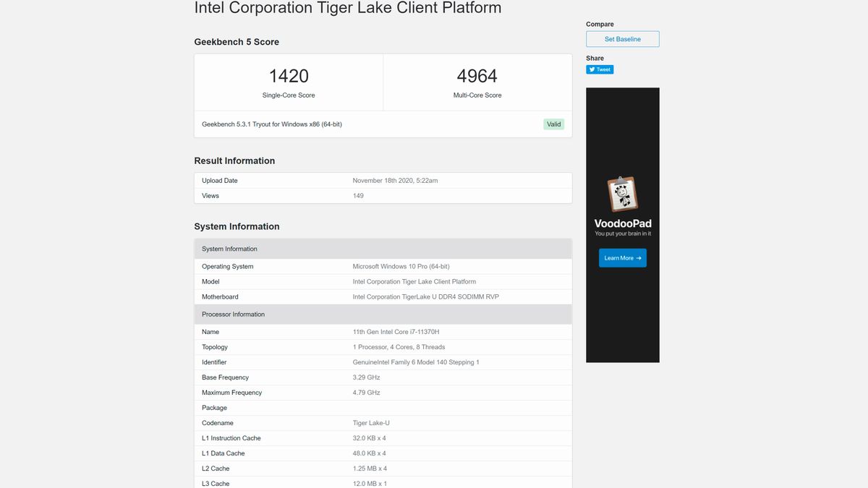Click the green Valid badge
868x488 pixels.
click(x=553, y=124)
